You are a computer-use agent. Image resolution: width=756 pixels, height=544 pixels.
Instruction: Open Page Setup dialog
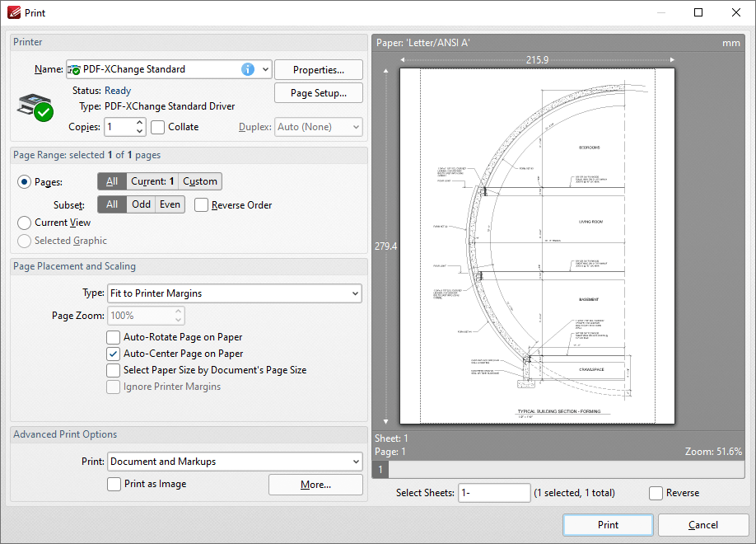pyautogui.click(x=318, y=92)
